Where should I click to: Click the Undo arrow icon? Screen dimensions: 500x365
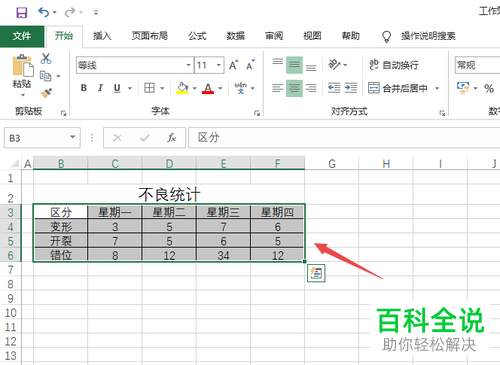[x=44, y=12]
